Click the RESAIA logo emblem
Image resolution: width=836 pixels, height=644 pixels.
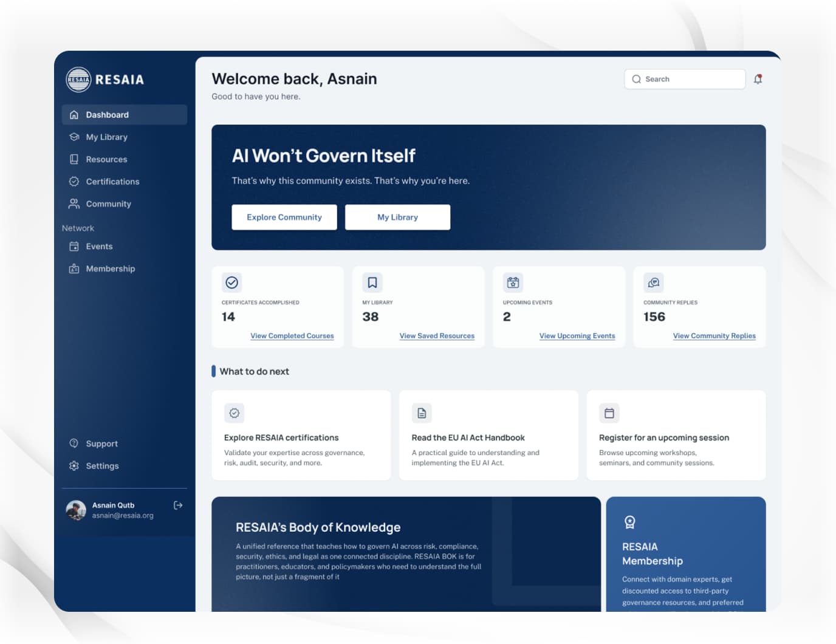coord(78,80)
